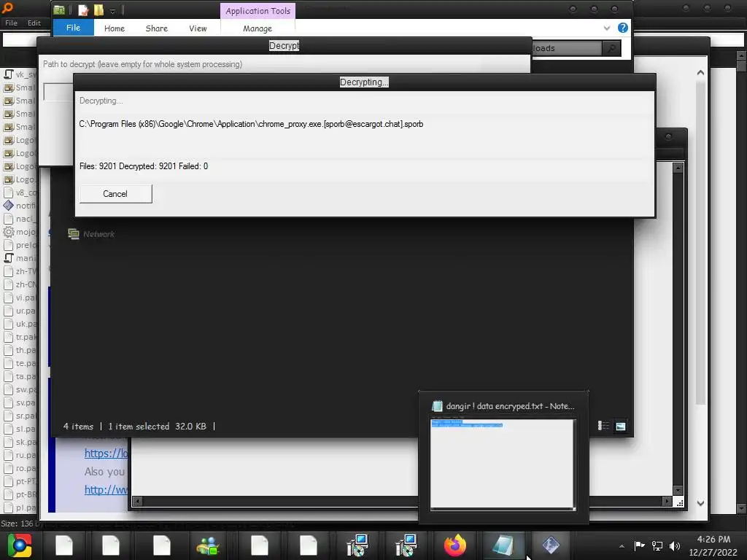Click the Properties quick access icon

[x=83, y=10]
